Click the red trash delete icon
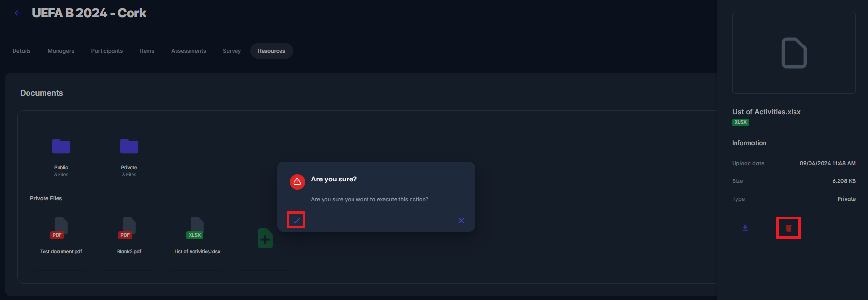The height and width of the screenshot is (300, 868). pyautogui.click(x=788, y=228)
